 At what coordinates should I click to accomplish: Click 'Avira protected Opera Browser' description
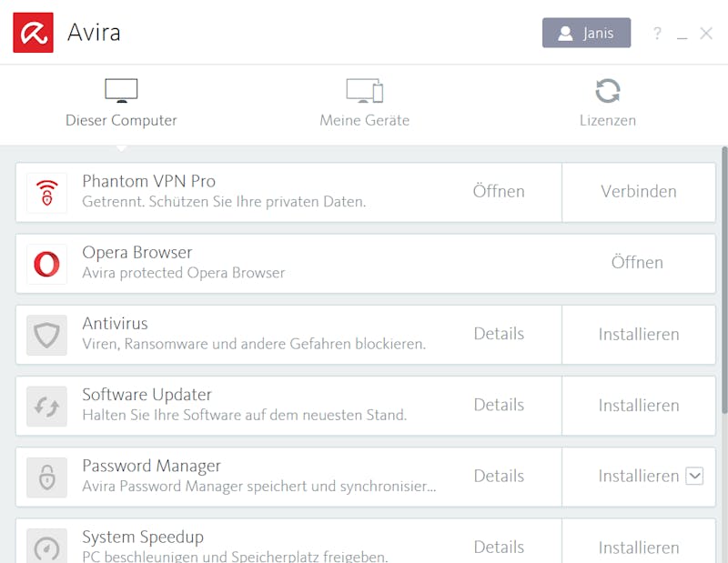pyautogui.click(x=184, y=273)
